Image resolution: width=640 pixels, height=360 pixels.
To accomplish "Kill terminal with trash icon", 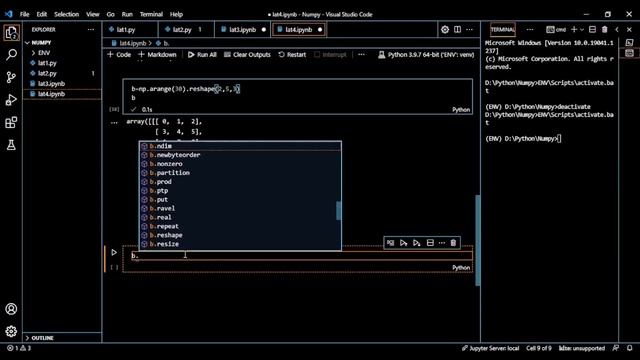I will [604, 29].
